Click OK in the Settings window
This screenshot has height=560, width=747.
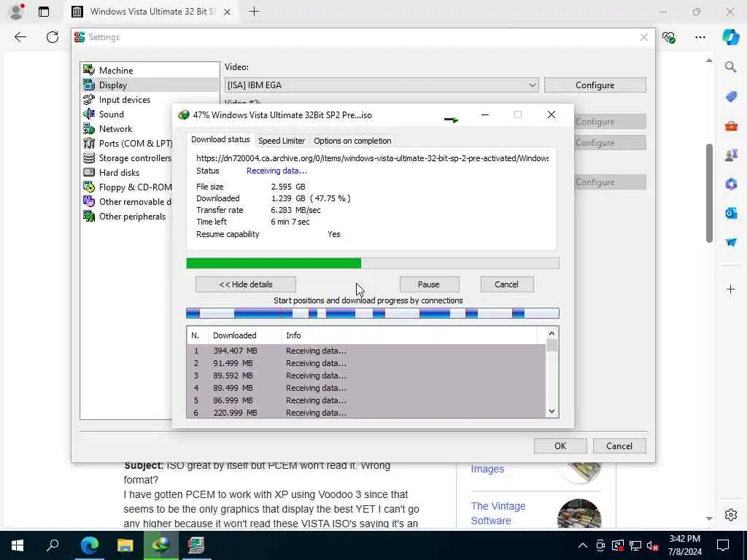coord(560,446)
